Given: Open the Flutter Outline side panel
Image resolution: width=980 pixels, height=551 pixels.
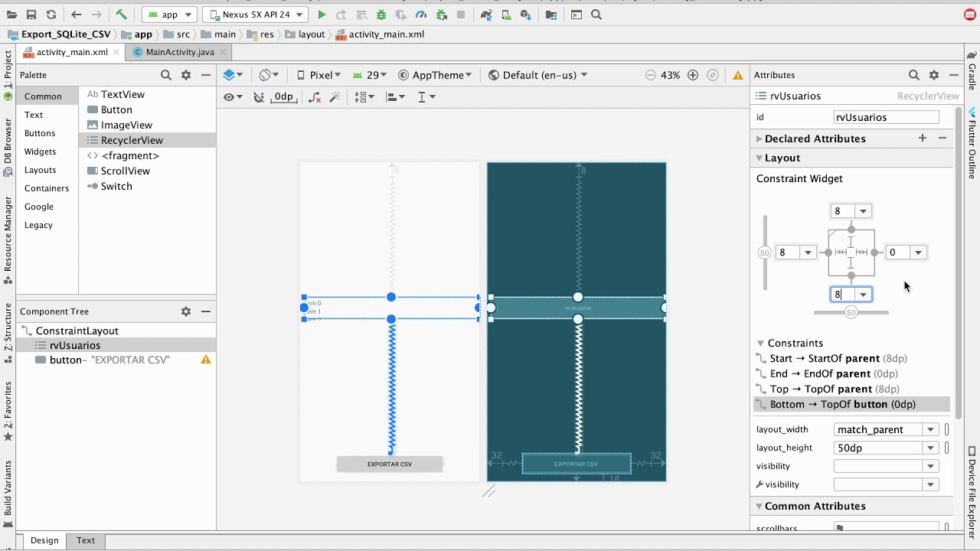Looking at the screenshot, I should (972, 142).
